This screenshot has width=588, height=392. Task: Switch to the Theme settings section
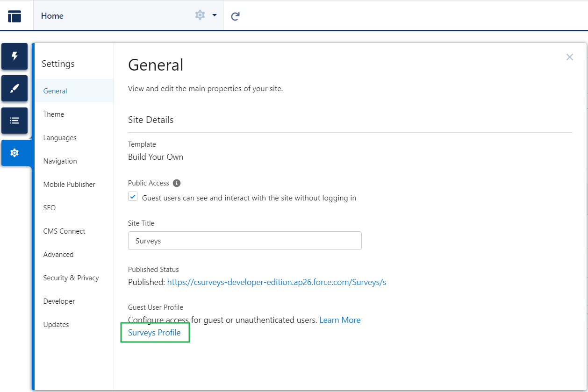(53, 114)
